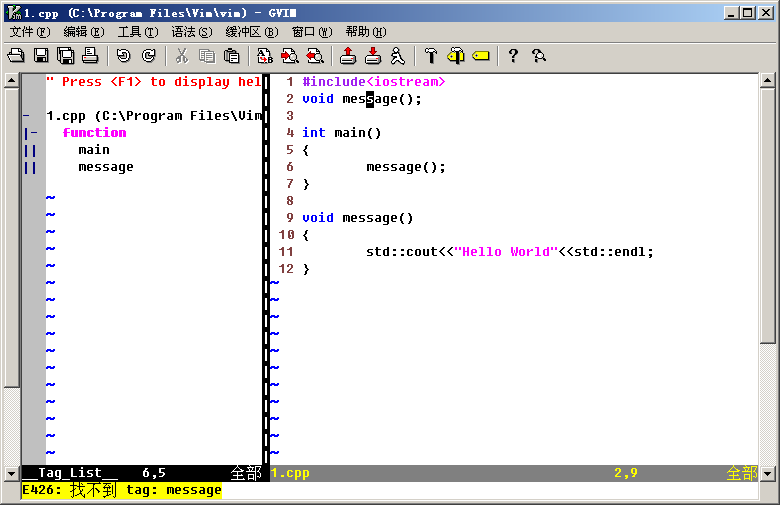Open the 编辑(E) menu
The height and width of the screenshot is (512, 780).
84,32
